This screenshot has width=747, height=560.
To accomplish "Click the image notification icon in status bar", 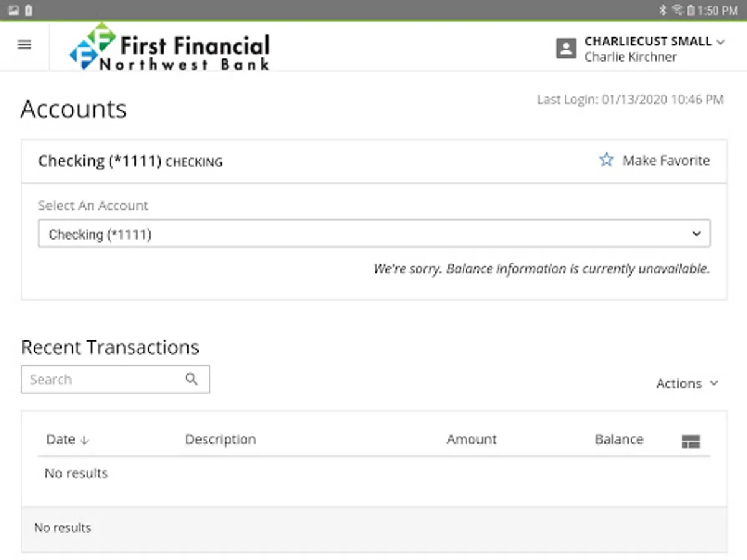I will point(14,10).
